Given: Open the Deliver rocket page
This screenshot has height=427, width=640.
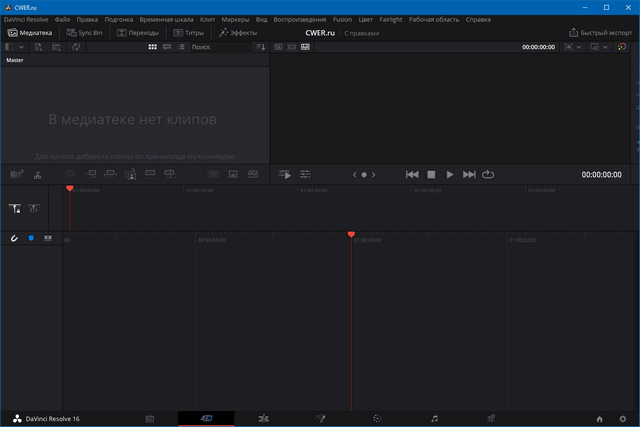Looking at the screenshot, I should [x=491, y=418].
